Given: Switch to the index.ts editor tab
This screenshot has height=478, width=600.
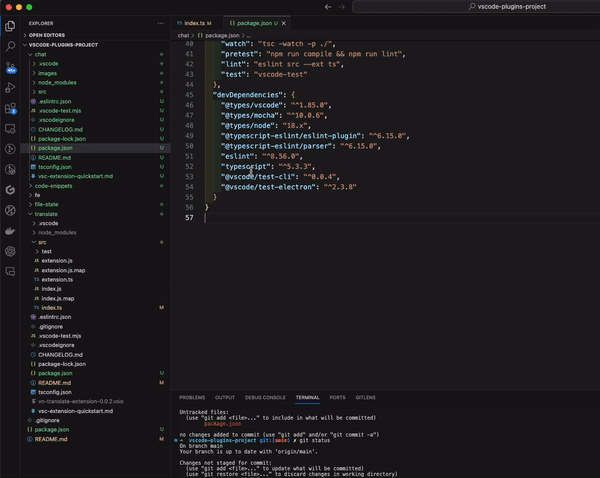Looking at the screenshot, I should 196,22.
